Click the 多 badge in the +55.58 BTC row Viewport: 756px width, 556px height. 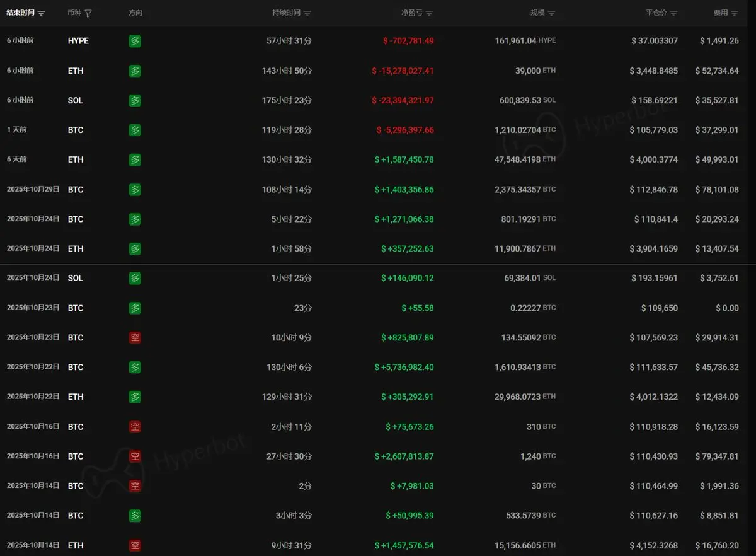(x=135, y=308)
